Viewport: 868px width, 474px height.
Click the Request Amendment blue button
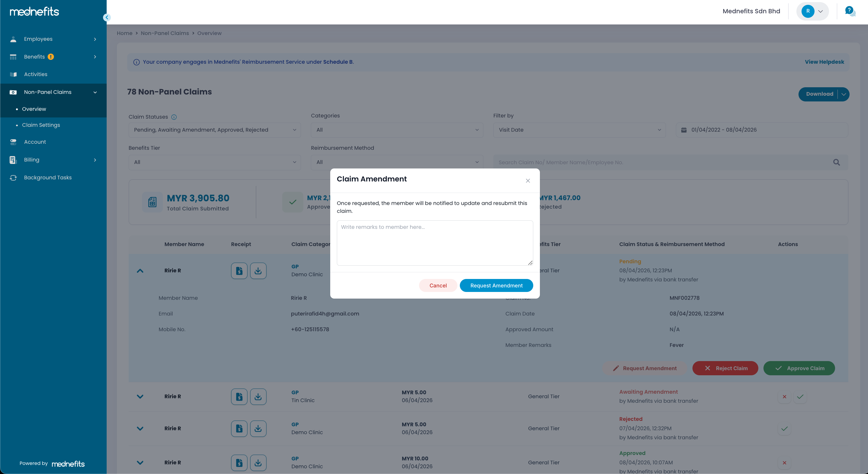(496, 286)
